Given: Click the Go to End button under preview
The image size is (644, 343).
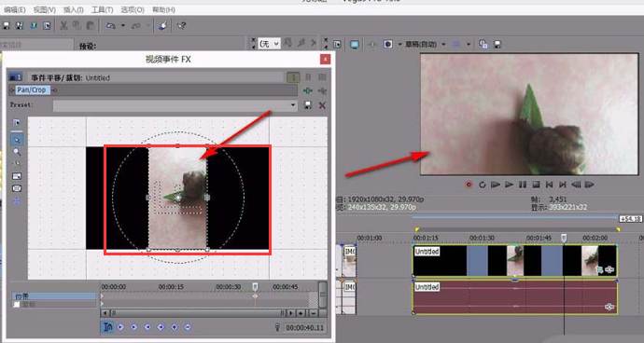Looking at the screenshot, I should click(563, 185).
